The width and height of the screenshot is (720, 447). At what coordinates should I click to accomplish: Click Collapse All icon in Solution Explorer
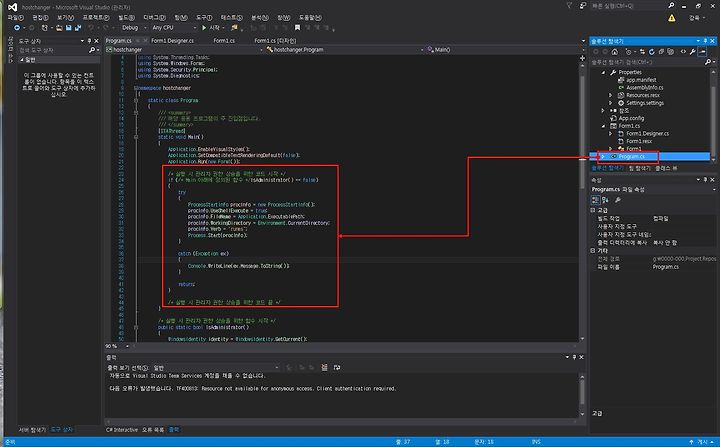[x=661, y=51]
